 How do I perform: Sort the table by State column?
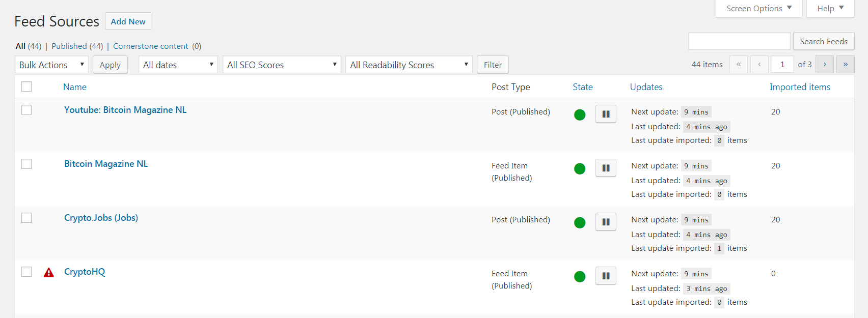coord(583,87)
